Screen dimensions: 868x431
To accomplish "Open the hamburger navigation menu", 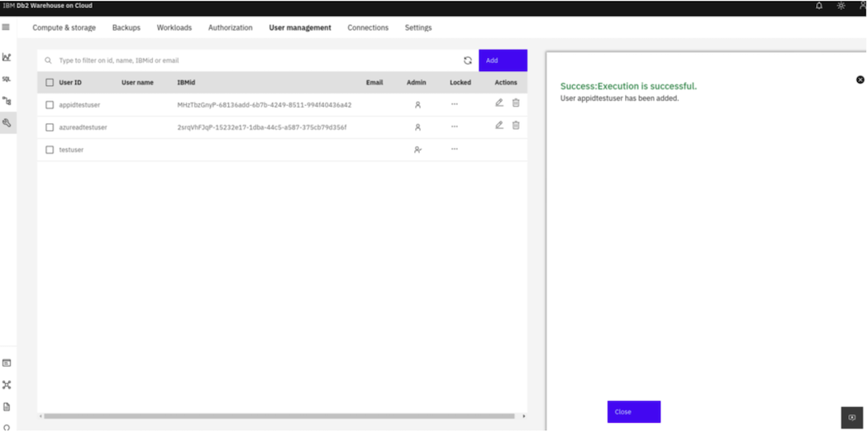I will click(6, 27).
